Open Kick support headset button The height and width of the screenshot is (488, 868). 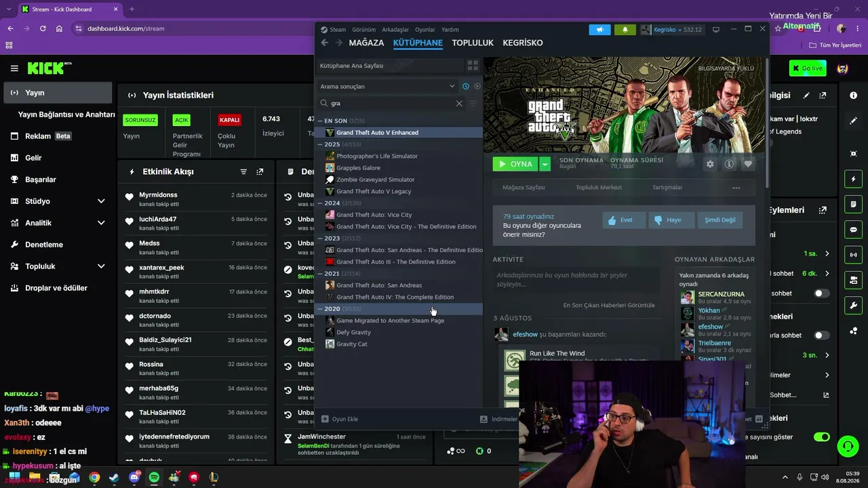(848, 446)
